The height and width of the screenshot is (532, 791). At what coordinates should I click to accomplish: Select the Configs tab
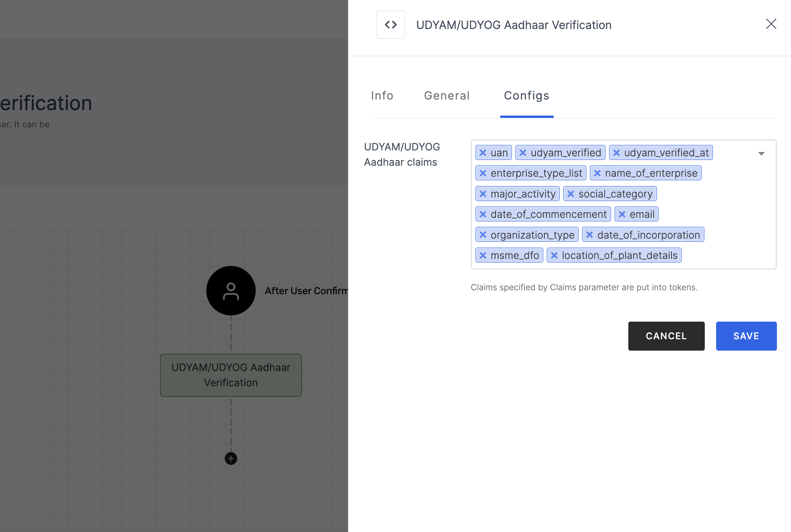(x=526, y=96)
